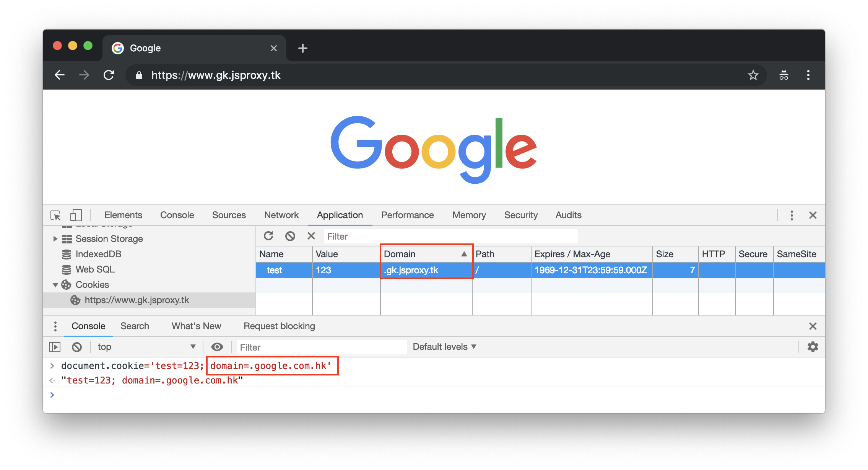Expand the Session Storage tree item

(x=55, y=239)
